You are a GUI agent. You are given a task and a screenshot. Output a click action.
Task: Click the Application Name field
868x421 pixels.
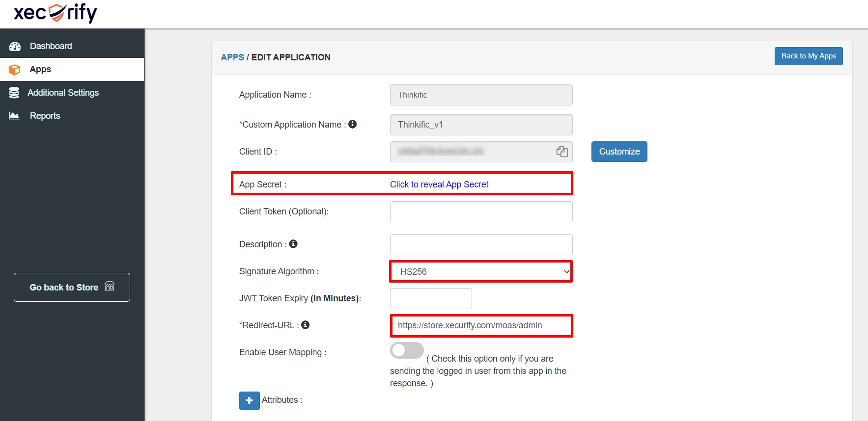(x=481, y=95)
